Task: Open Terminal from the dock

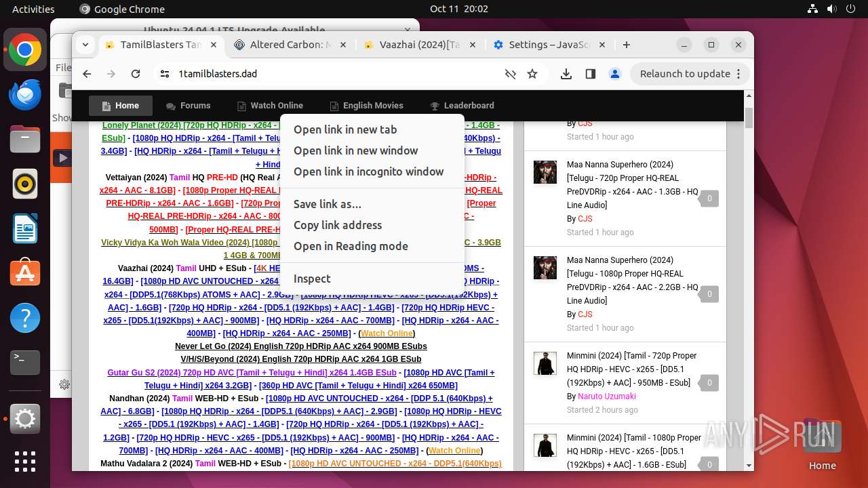Action: coord(25,363)
